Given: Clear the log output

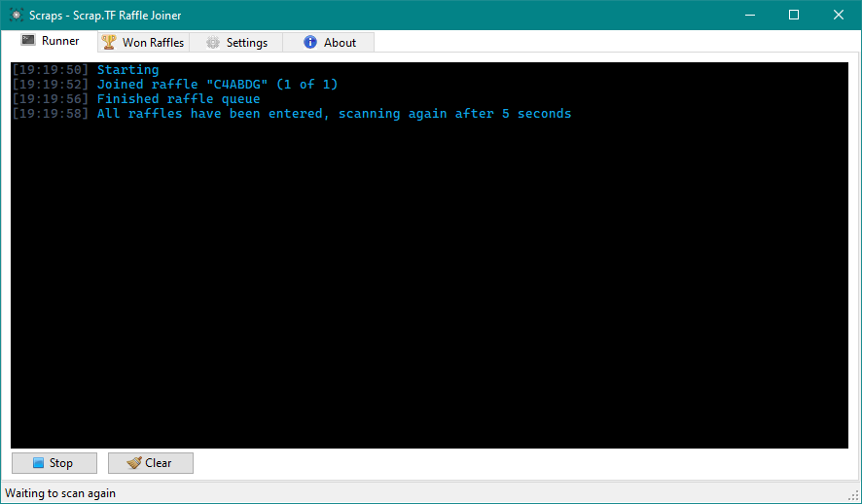Looking at the screenshot, I should point(151,463).
